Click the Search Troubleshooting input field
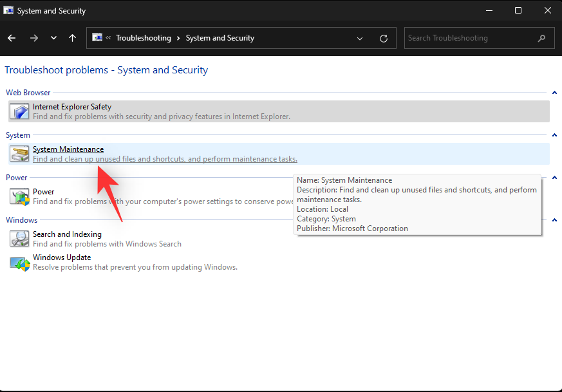This screenshot has width=562, height=392. pos(470,38)
